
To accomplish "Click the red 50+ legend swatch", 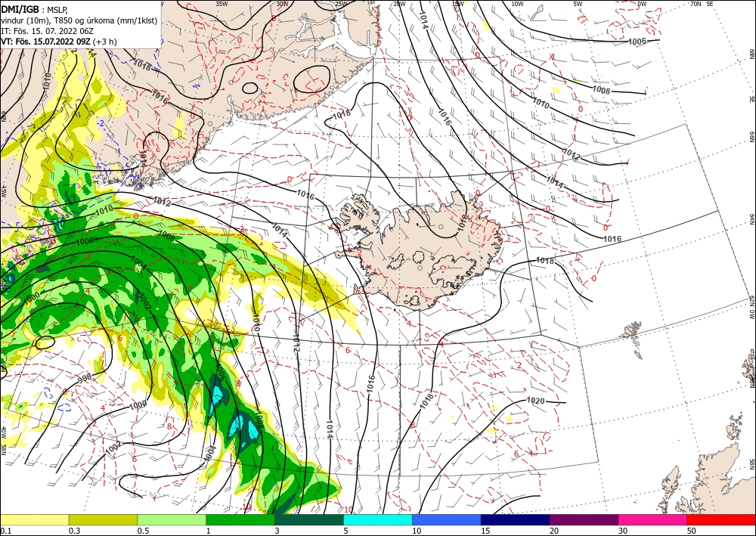I will 720,519.
